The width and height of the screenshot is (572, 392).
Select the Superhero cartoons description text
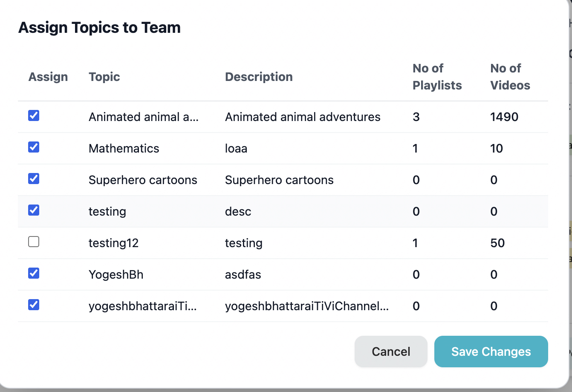click(x=279, y=180)
